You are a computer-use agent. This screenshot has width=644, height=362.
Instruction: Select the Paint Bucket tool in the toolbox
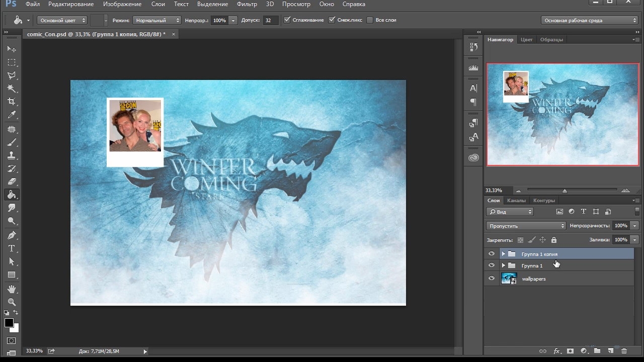click(x=12, y=195)
